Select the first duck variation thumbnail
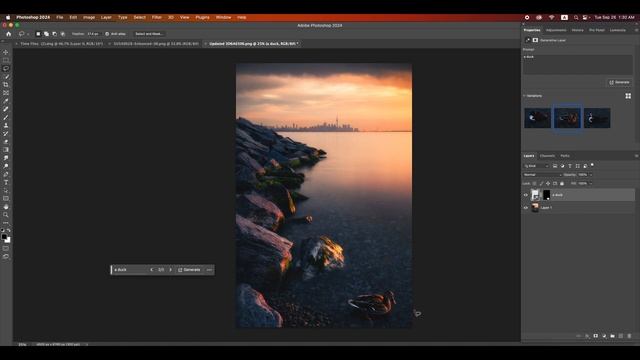 (x=538, y=118)
